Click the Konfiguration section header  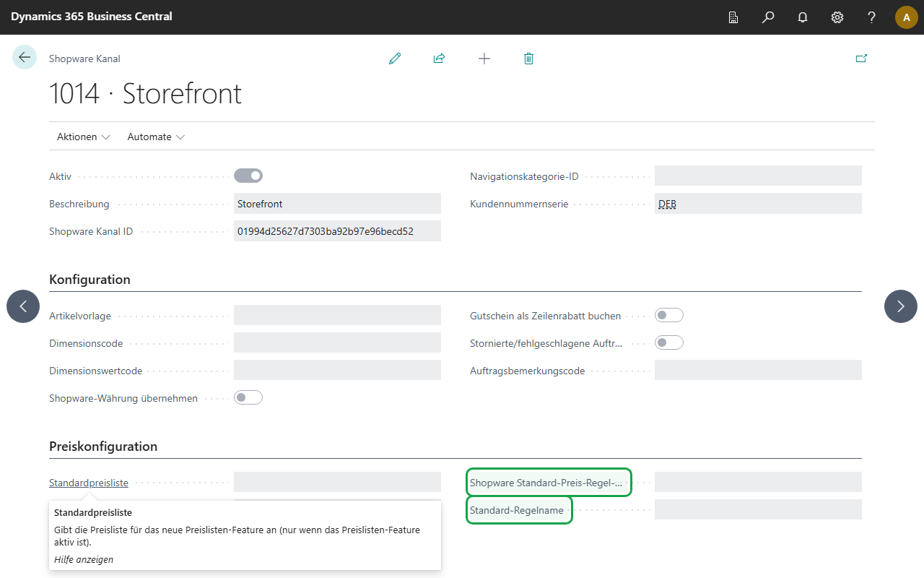point(90,280)
